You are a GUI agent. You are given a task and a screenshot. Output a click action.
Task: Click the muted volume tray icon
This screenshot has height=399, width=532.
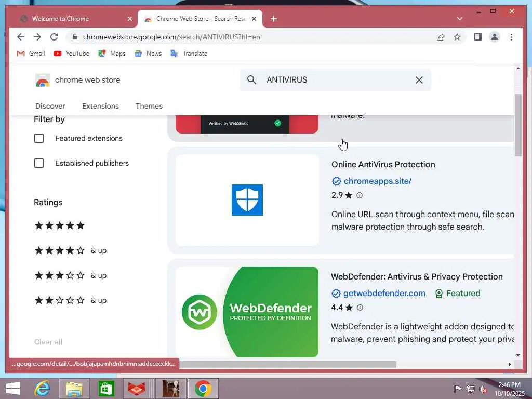coord(483,389)
